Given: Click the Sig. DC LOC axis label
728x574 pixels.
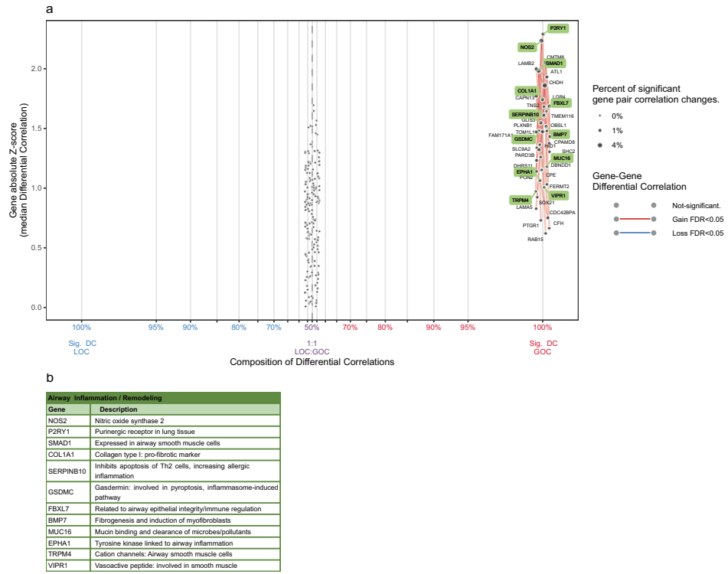Looking at the screenshot, I should coord(81,347).
